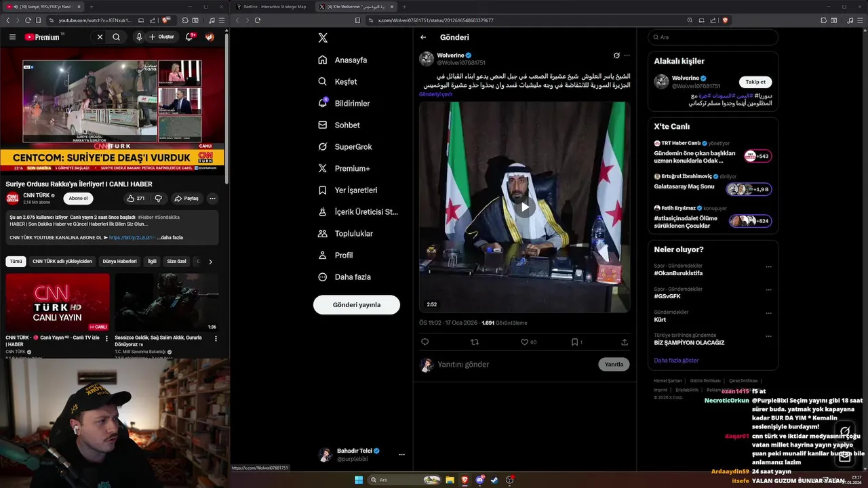Select the Tümü filter chip

(16, 261)
